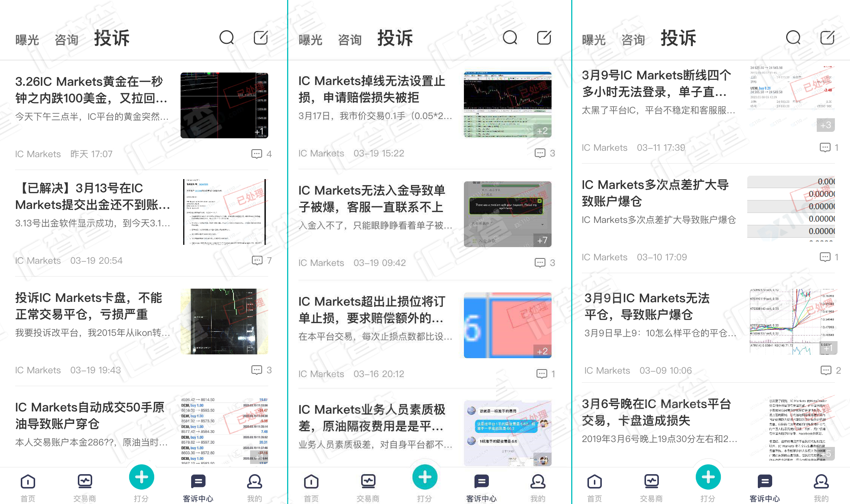Tap the green 打分 plus on left screen
Viewport: 850px width, 504px height.
tap(141, 477)
